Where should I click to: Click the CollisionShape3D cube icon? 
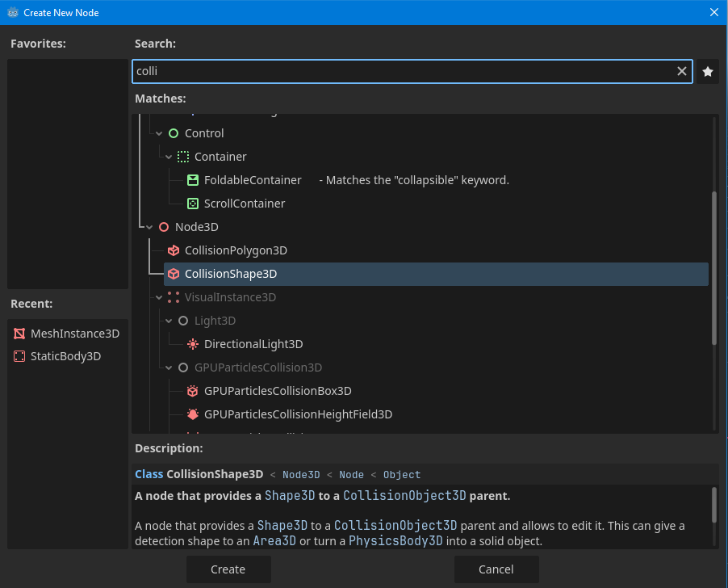pos(174,274)
